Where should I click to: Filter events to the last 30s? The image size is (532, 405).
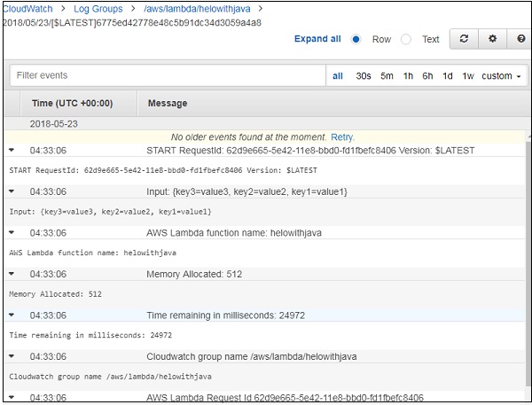364,76
